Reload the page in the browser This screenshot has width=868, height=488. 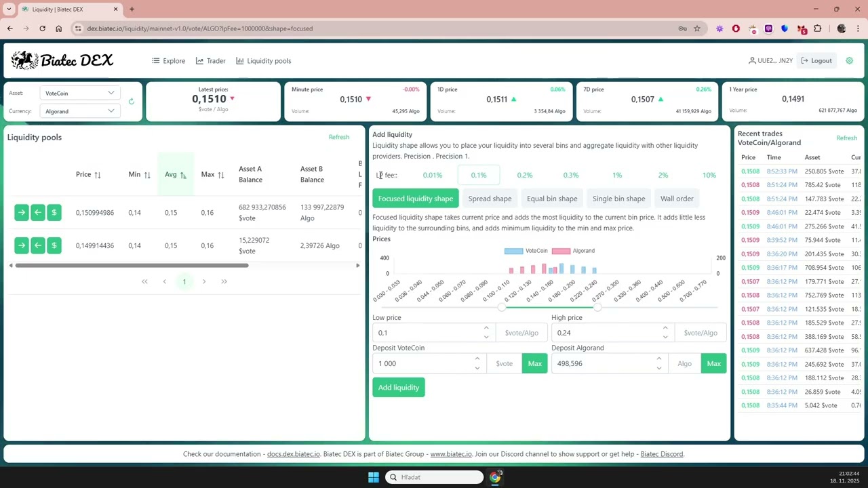[x=42, y=28]
